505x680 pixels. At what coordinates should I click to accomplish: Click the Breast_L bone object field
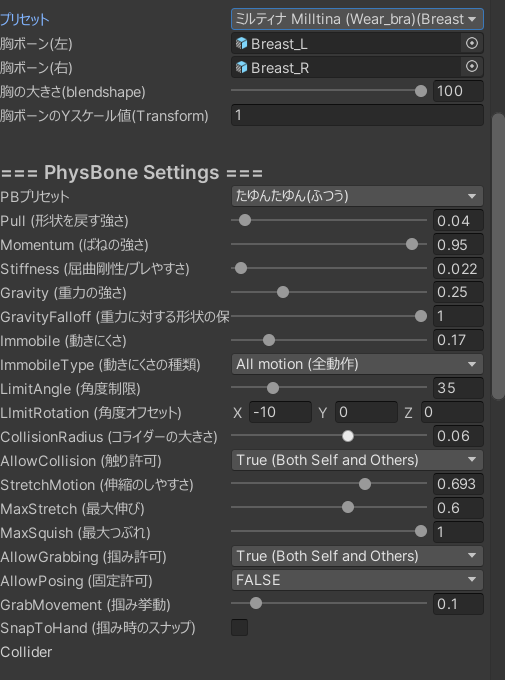(x=357, y=43)
